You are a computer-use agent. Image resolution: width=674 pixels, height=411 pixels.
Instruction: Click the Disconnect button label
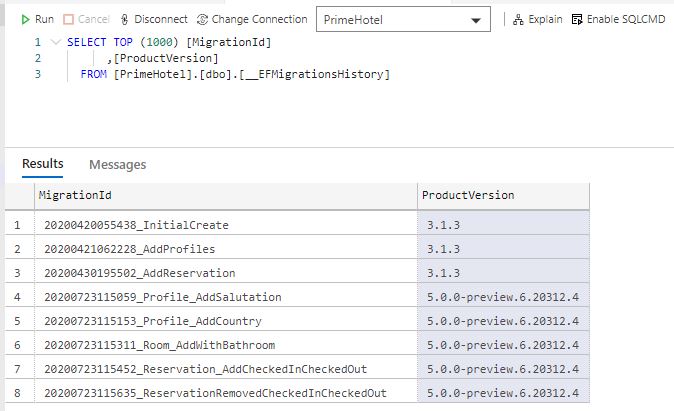161,19
